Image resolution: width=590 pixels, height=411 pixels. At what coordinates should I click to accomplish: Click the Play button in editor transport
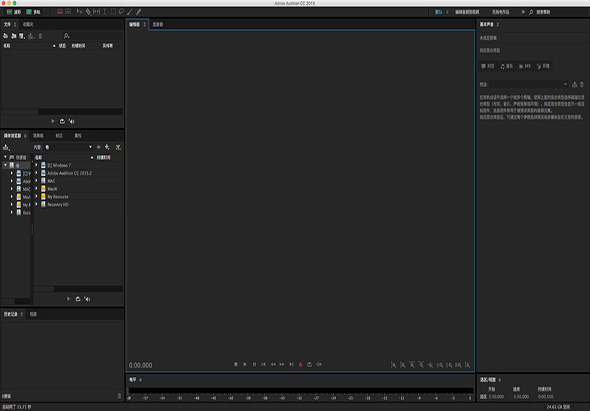click(245, 364)
